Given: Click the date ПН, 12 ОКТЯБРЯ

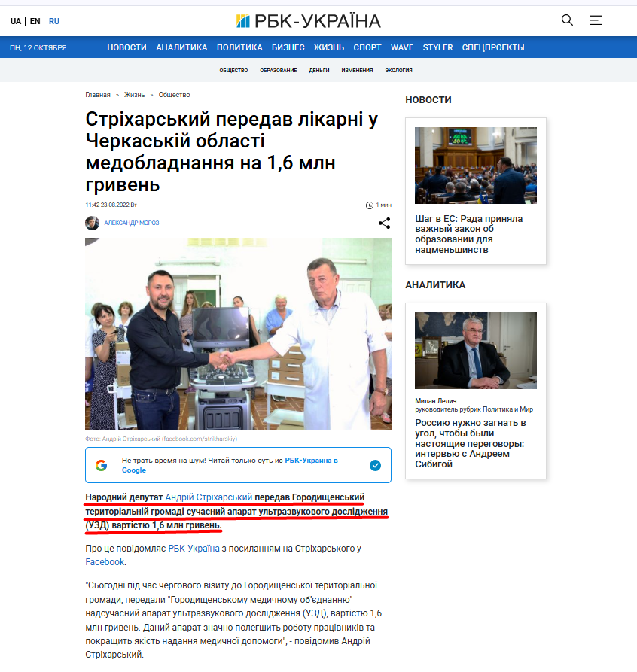Looking at the screenshot, I should point(38,47).
